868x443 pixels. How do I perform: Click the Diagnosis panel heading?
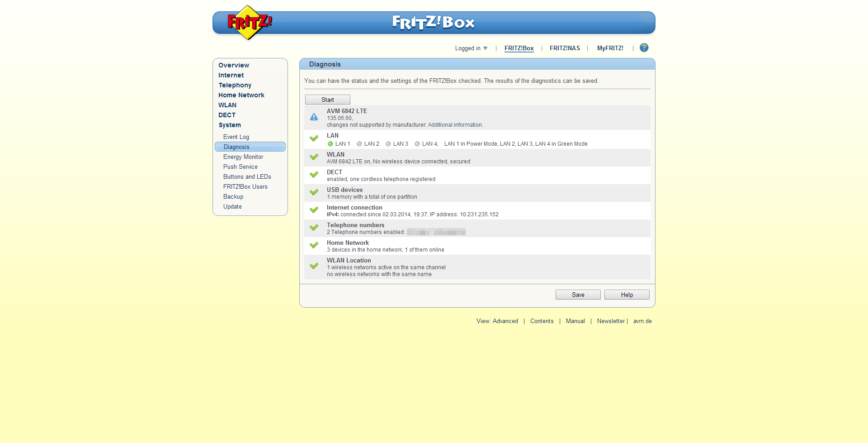[325, 64]
